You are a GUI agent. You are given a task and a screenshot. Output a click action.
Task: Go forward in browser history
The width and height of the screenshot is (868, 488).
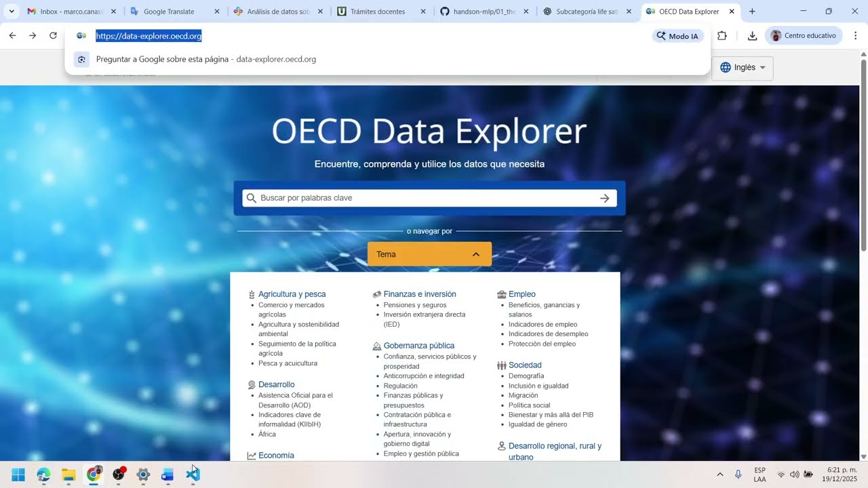(x=33, y=36)
